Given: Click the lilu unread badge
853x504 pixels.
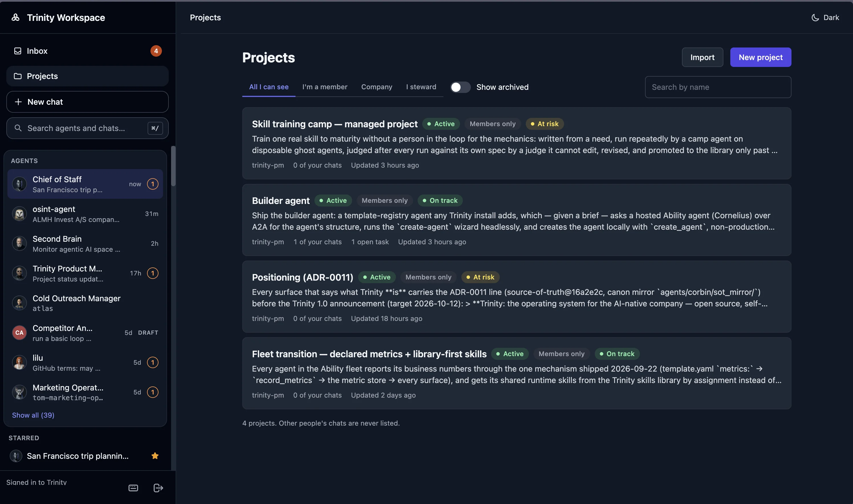Looking at the screenshot, I should (x=152, y=362).
